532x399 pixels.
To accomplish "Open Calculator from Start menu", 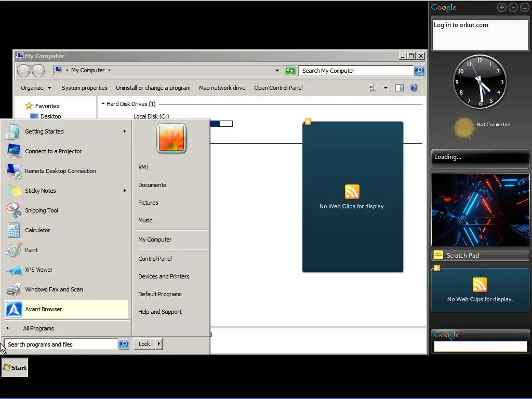I will point(66,230).
